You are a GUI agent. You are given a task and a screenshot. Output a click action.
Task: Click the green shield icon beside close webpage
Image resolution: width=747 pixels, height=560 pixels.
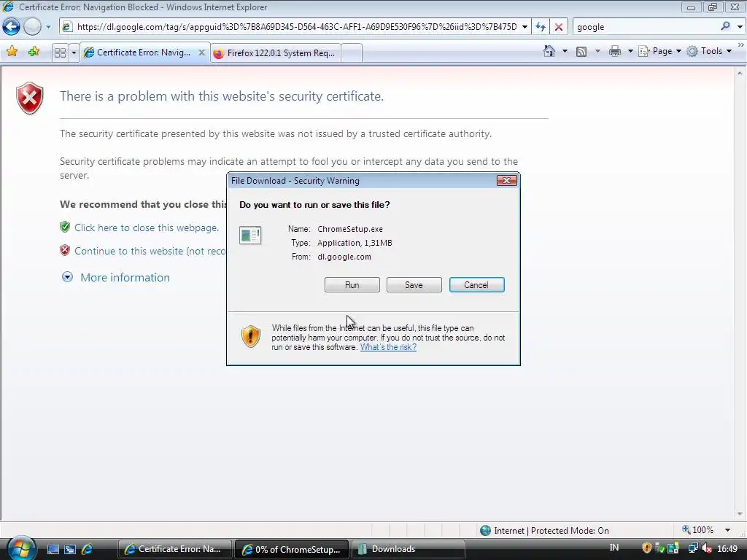[x=65, y=227]
